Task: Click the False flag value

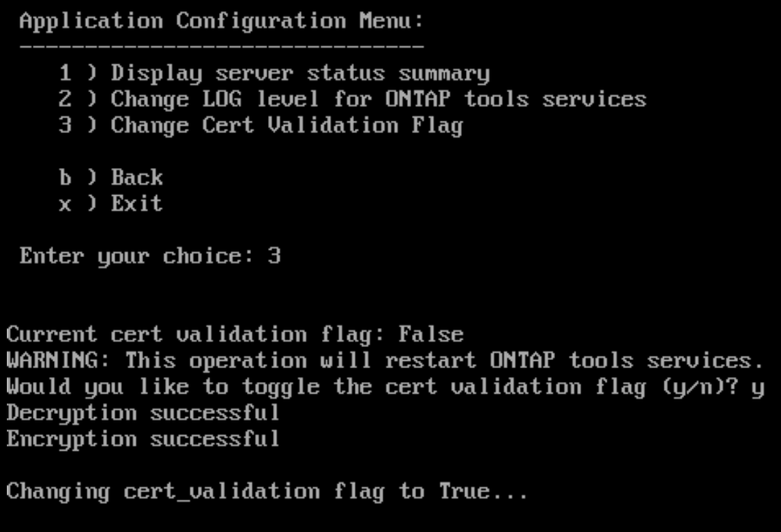Action: pyautogui.click(x=431, y=334)
